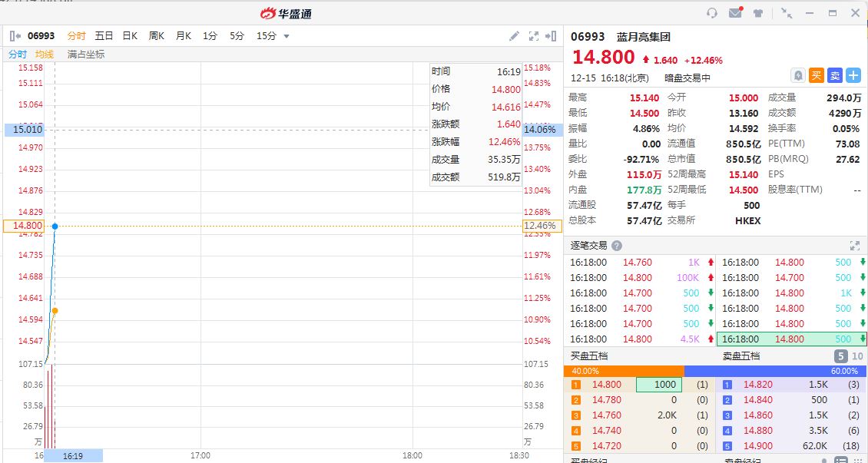Viewport: 868px width, 463px height.
Task: Switch order book depth to 10 levels
Action: coord(856,356)
